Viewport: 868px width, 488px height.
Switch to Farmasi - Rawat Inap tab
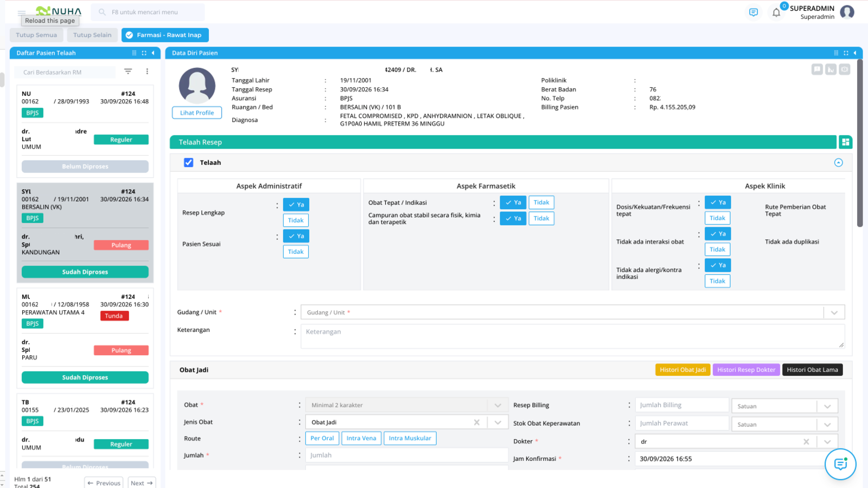click(165, 35)
